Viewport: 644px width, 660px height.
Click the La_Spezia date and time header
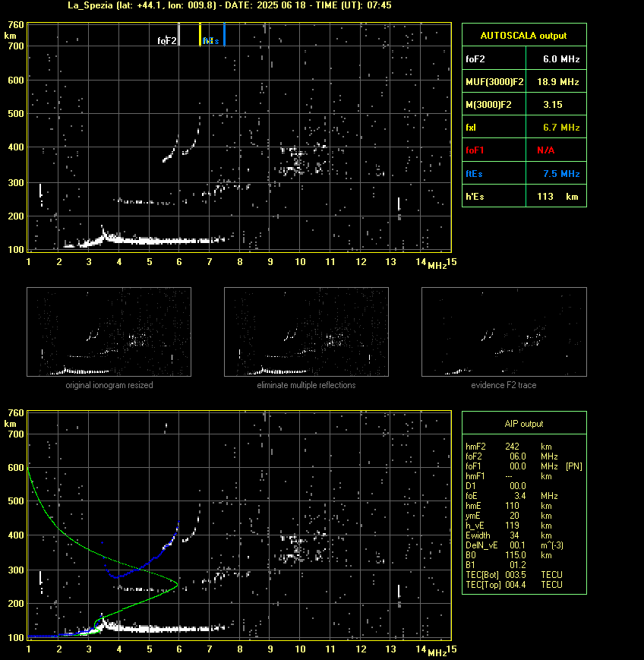point(230,5)
